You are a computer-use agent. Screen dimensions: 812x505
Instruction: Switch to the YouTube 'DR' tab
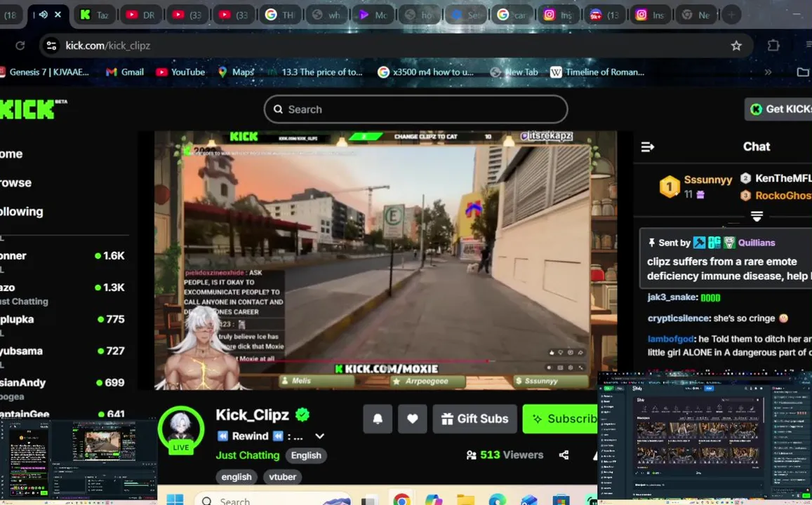[x=141, y=15]
